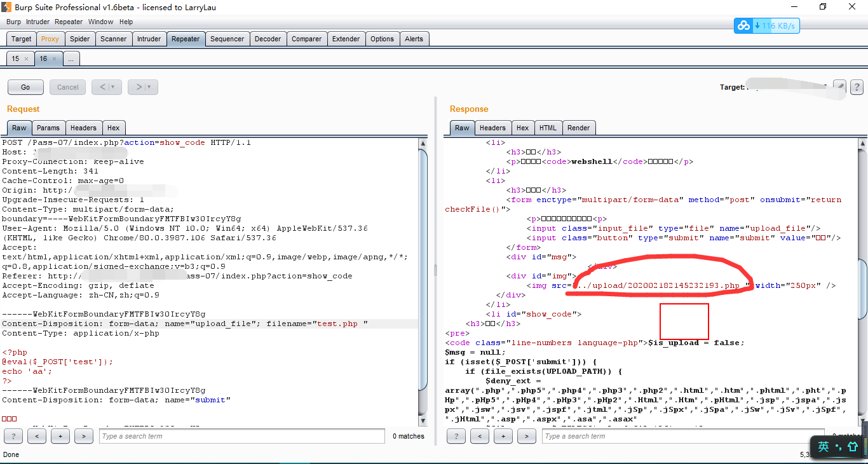Click the response search previous match button
The image size is (868, 464).
(480, 436)
